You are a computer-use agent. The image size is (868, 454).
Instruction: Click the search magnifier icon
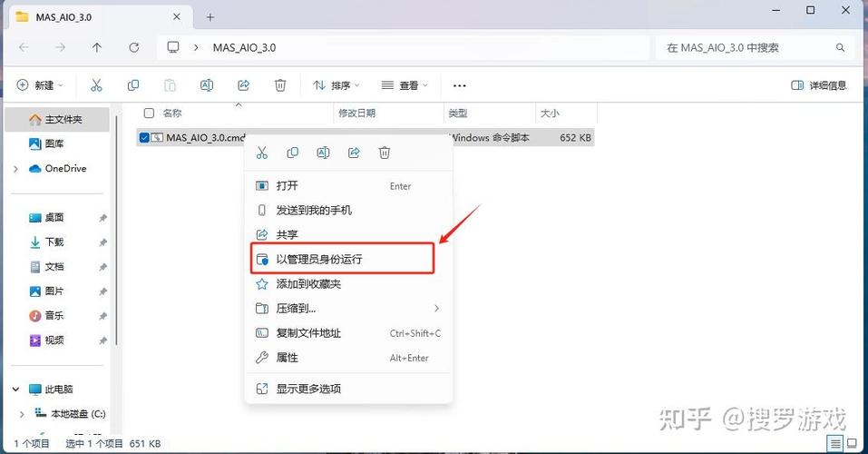(840, 48)
